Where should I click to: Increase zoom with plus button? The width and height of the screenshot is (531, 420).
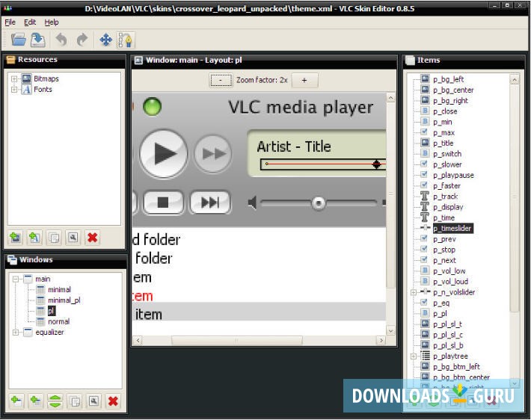pyautogui.click(x=304, y=80)
